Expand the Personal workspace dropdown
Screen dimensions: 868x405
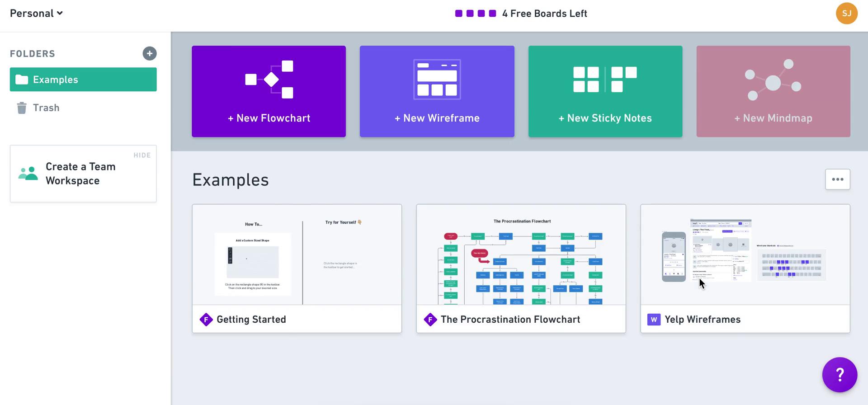(36, 14)
